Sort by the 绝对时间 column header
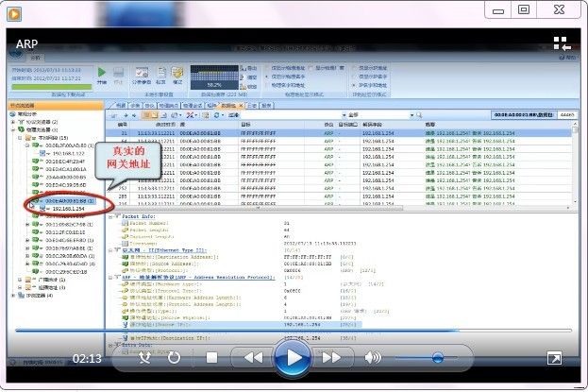Screen dimensions: 588x392 click(x=165, y=125)
